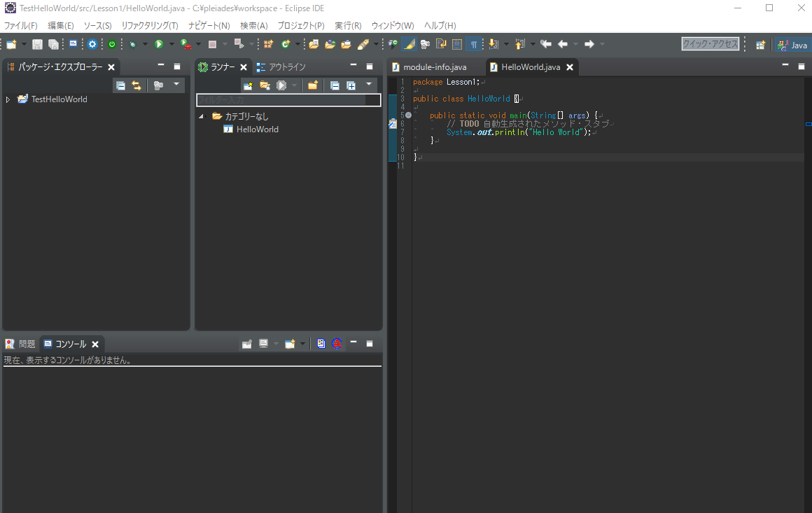Open the Next Annotation dropdown arrow
812x513 pixels.
tap(506, 45)
